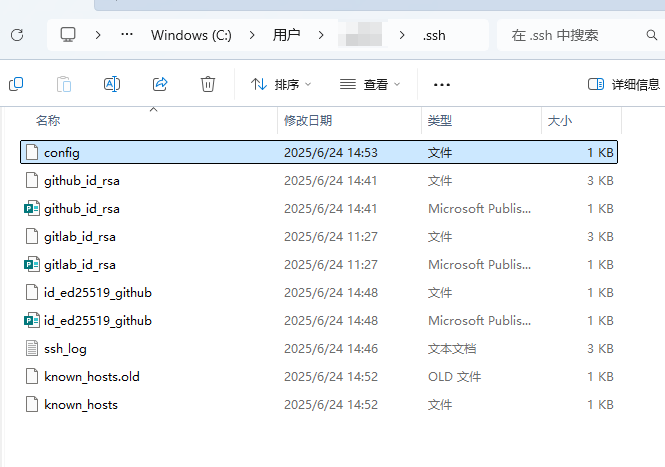665x467 pixels.
Task: Click Publisher icon of github_id_rsa
Action: point(32,208)
